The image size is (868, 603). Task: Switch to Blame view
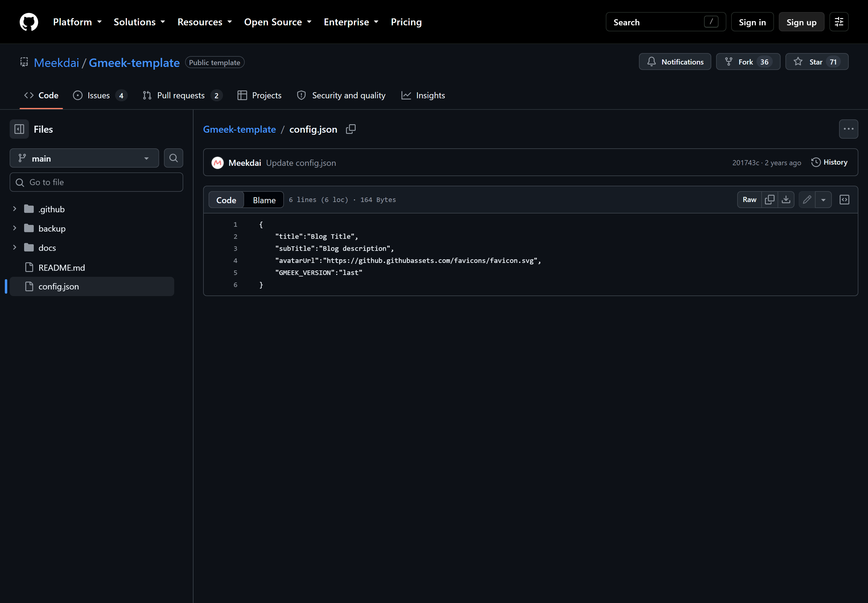[264, 200]
